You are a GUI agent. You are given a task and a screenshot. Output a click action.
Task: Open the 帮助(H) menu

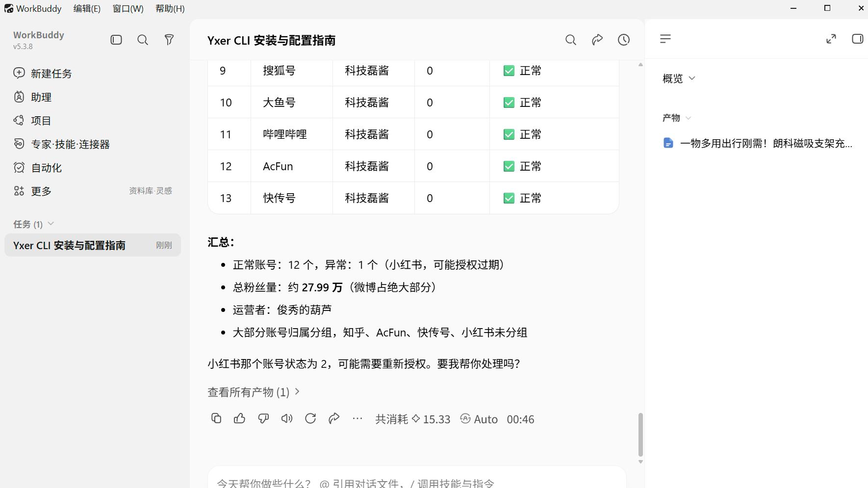(170, 8)
